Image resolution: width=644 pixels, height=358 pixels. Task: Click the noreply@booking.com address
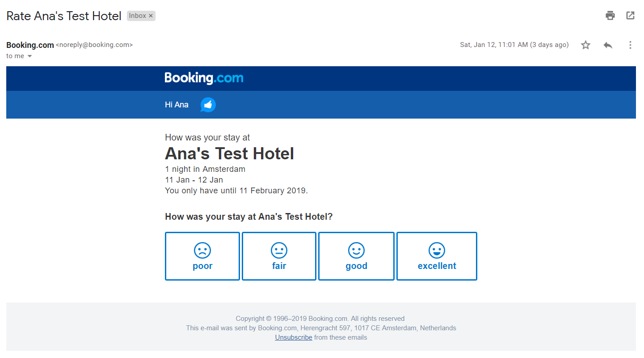point(94,45)
